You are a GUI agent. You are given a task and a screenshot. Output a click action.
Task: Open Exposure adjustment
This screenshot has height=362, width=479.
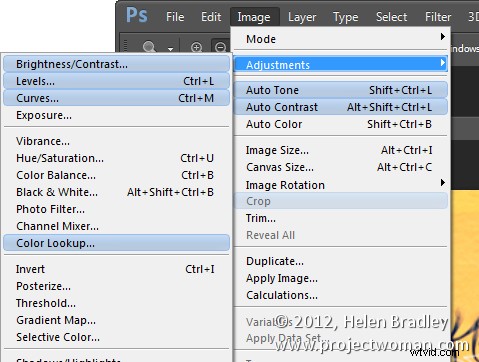point(116,115)
